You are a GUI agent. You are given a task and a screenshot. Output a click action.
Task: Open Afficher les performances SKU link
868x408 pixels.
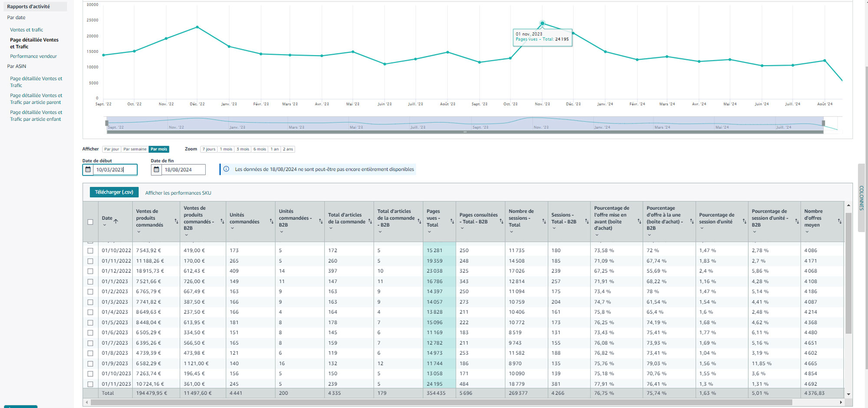tap(178, 193)
